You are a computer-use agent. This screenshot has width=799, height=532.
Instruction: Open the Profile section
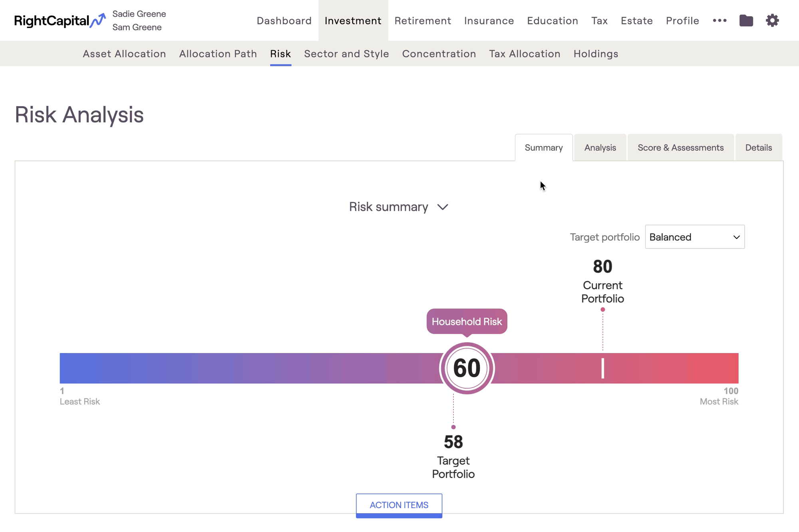682,20
